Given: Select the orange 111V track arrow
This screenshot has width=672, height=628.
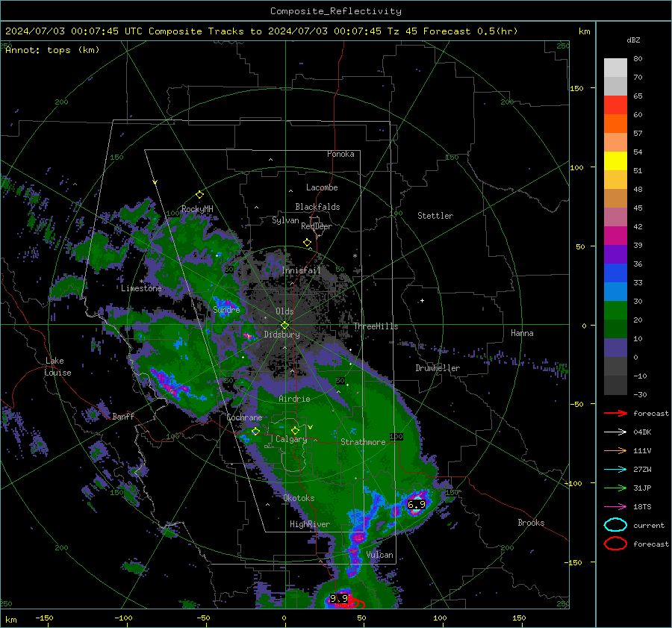Looking at the screenshot, I should (615, 450).
